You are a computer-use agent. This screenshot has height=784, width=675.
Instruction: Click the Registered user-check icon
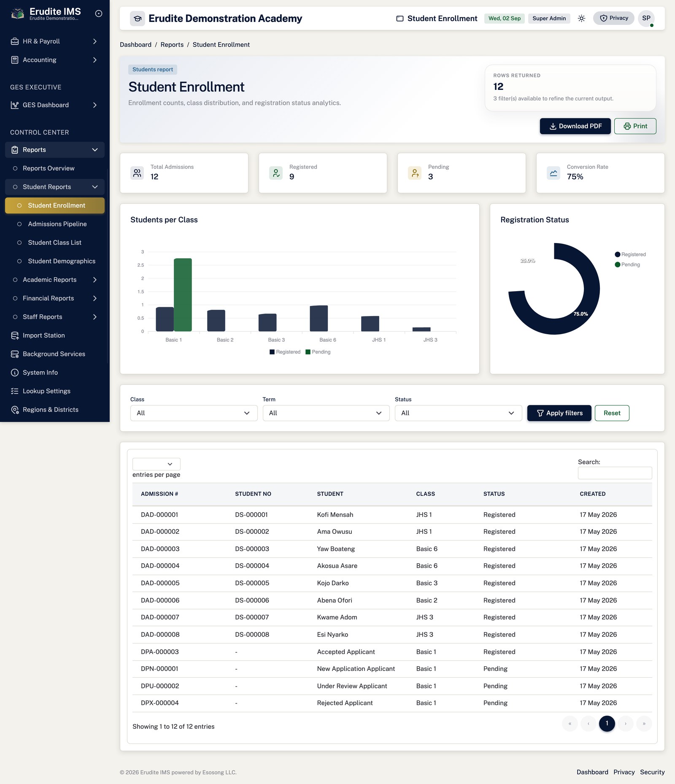pyautogui.click(x=276, y=173)
